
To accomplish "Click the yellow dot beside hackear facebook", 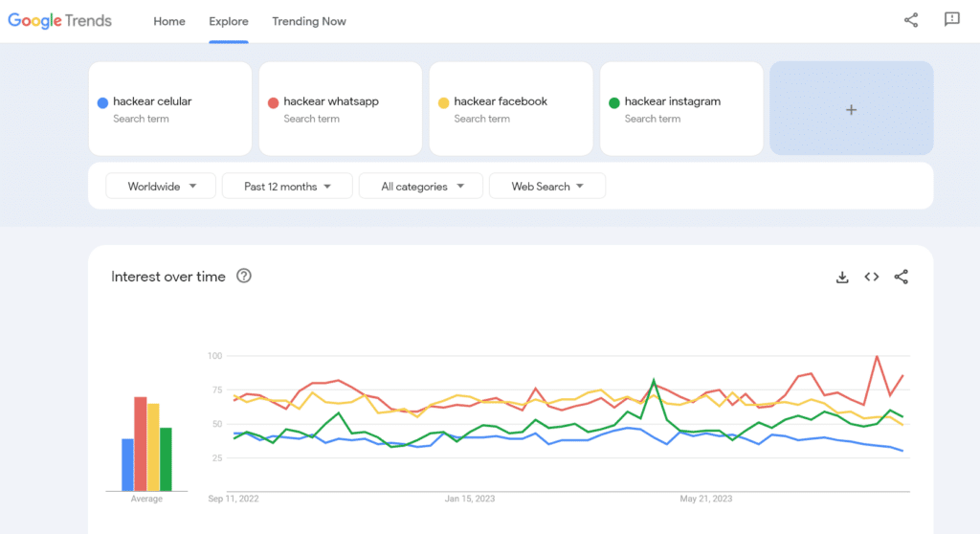I will pos(444,102).
